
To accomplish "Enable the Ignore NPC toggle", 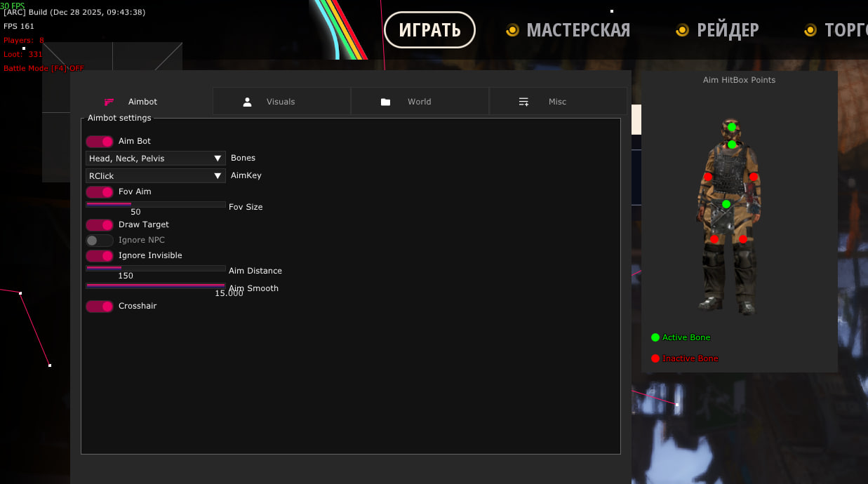I will [x=100, y=241].
